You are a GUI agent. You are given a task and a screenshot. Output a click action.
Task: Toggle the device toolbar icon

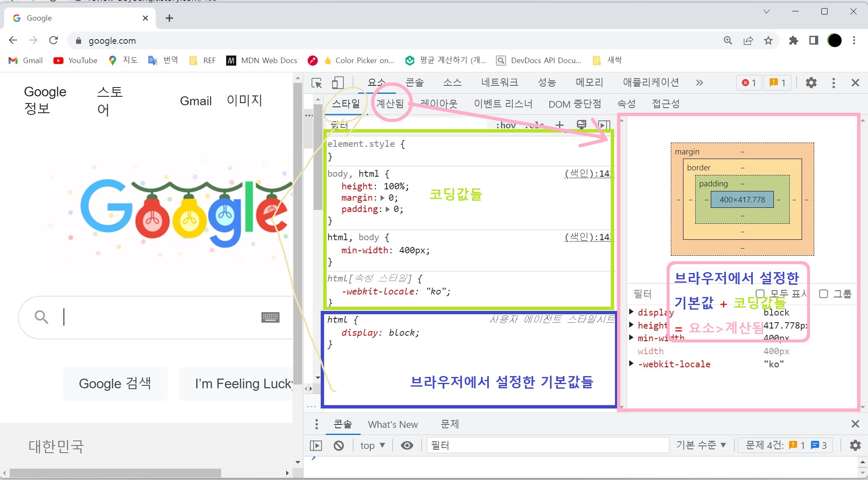(x=338, y=83)
